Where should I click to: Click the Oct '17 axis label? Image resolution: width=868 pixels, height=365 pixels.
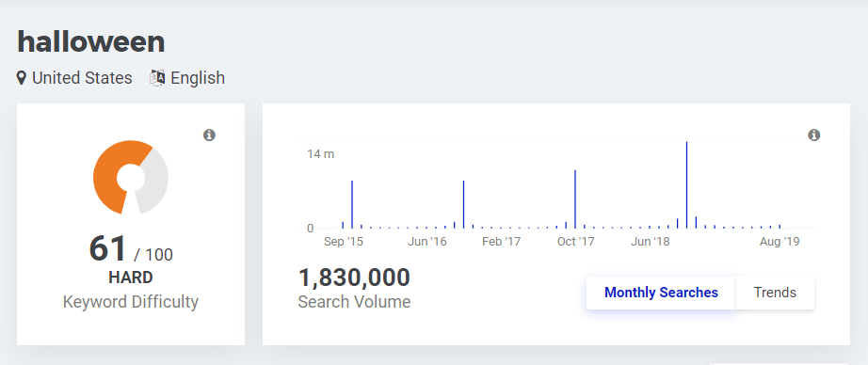click(576, 242)
